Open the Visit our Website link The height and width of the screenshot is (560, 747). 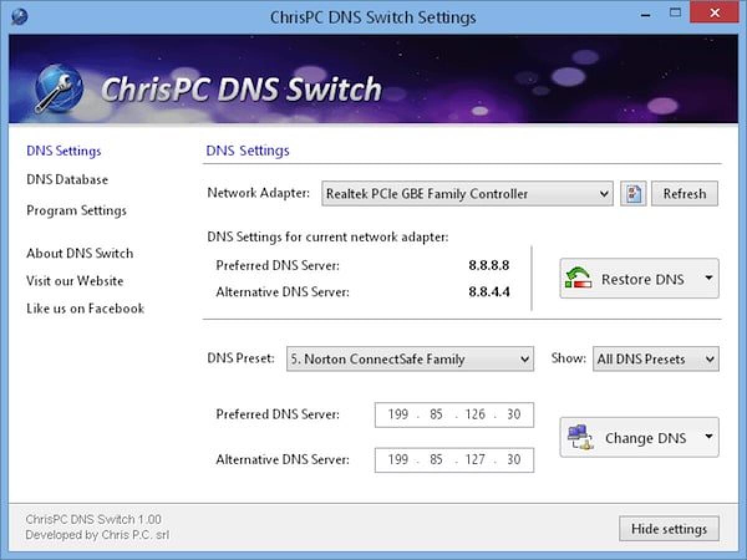(74, 281)
